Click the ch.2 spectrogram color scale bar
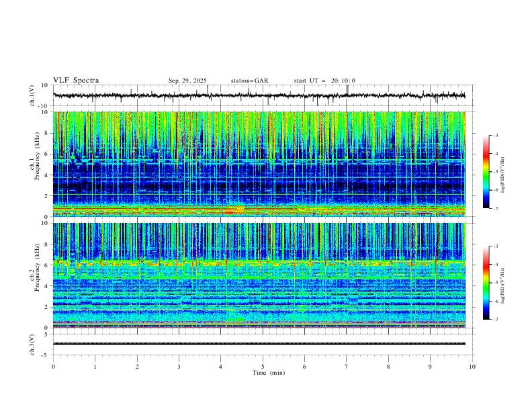This screenshot has width=532, height=411. point(486,283)
